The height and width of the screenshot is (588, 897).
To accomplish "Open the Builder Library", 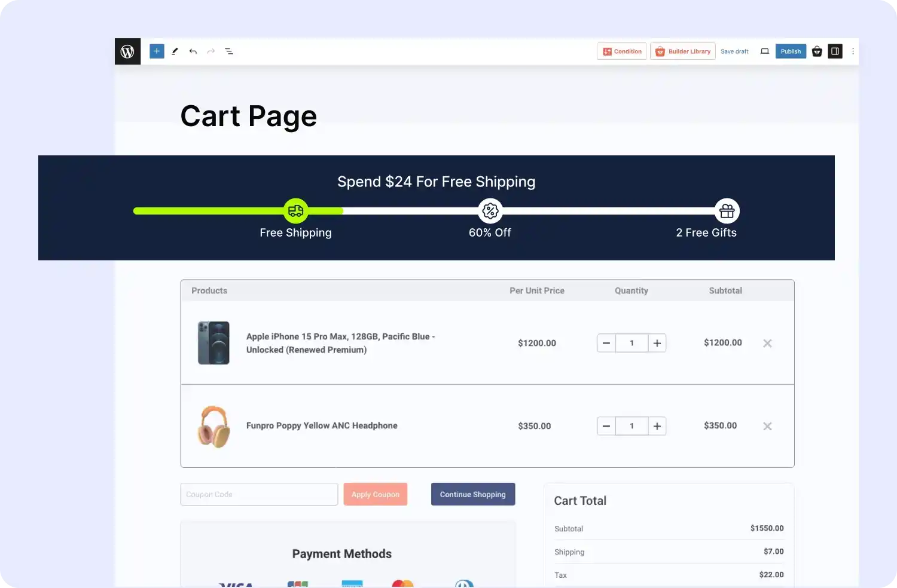I will coord(682,51).
